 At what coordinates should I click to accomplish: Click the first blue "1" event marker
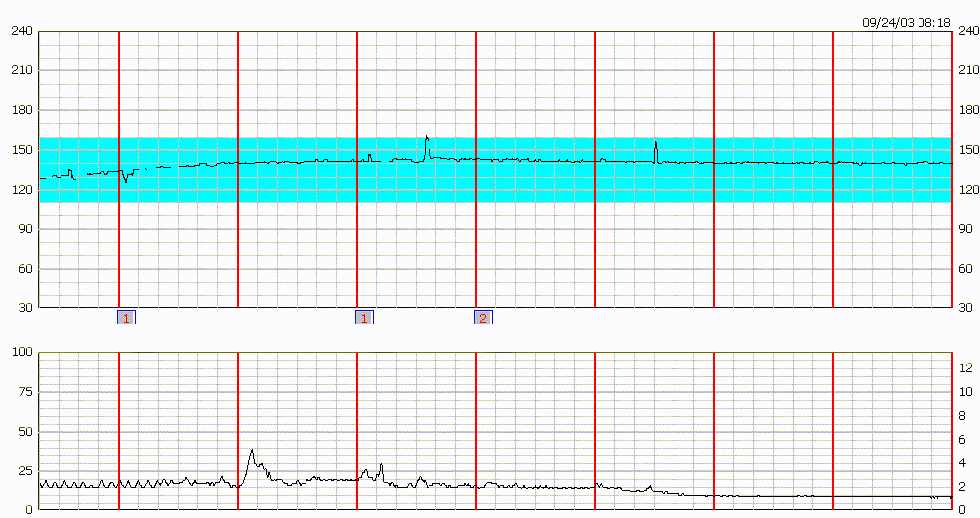(x=126, y=318)
